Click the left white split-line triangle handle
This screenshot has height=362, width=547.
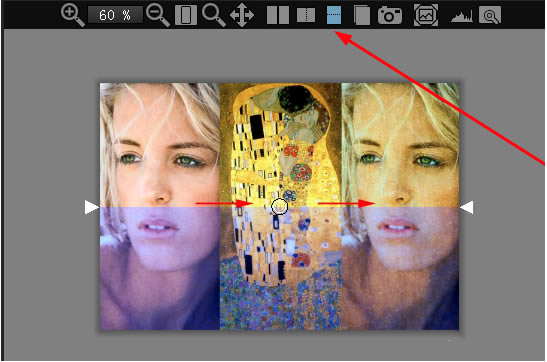(92, 207)
